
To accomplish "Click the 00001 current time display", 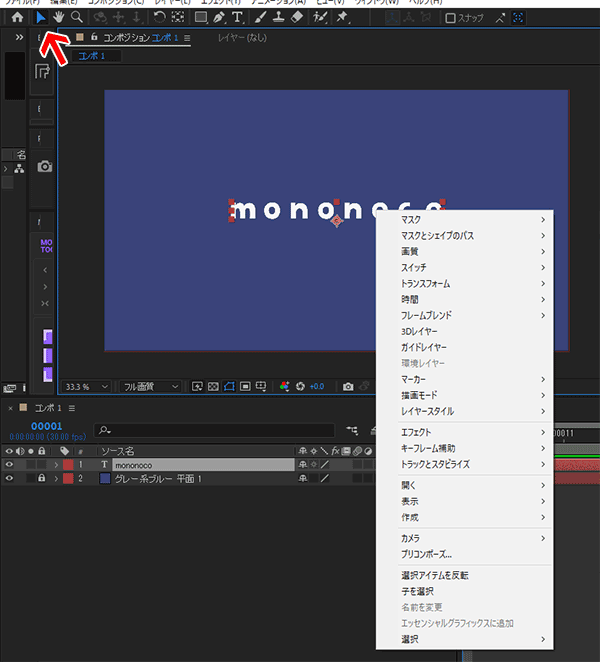I will click(46, 425).
